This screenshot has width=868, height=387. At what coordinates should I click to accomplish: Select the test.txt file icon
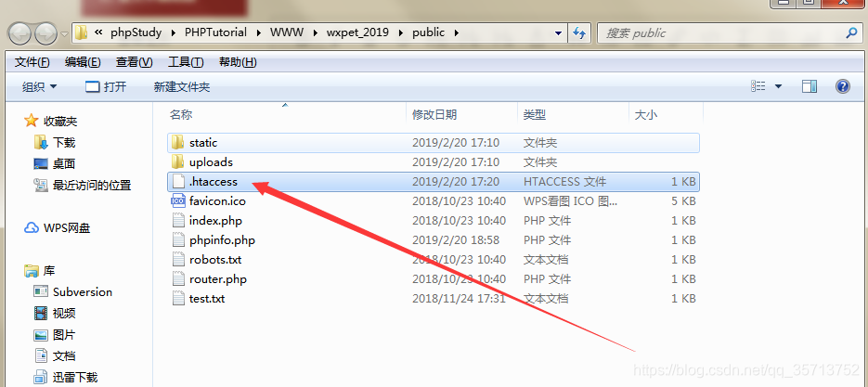pos(177,299)
